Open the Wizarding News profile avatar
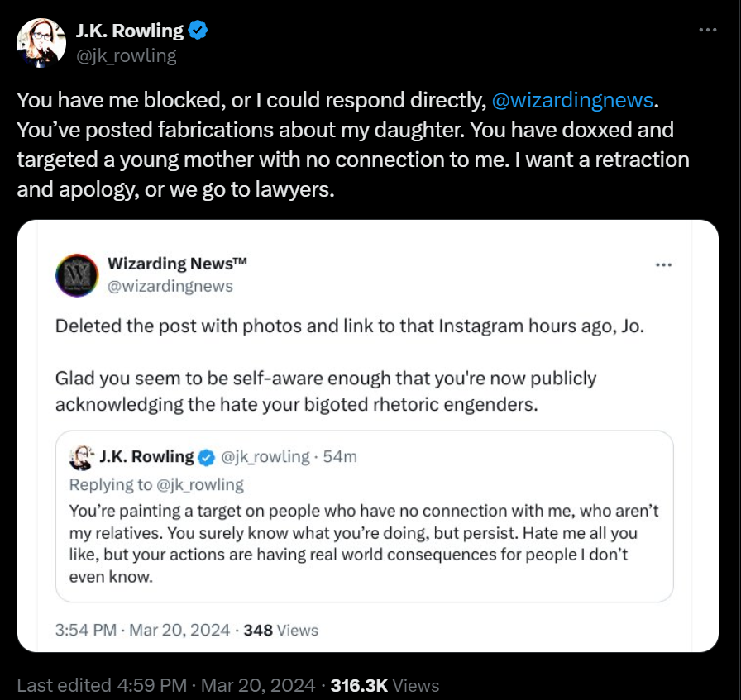Screen dimensions: 741x700 (77, 275)
